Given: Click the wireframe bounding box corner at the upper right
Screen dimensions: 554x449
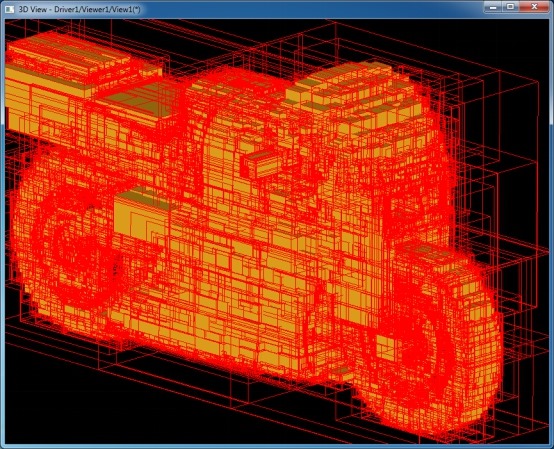Looking at the screenshot, I should (x=538, y=82).
